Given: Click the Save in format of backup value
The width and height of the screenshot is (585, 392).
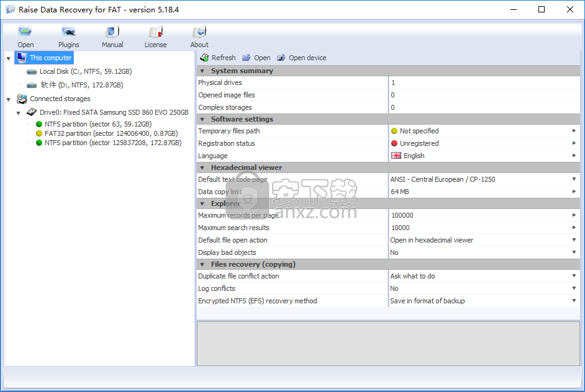Looking at the screenshot, I should click(427, 301).
